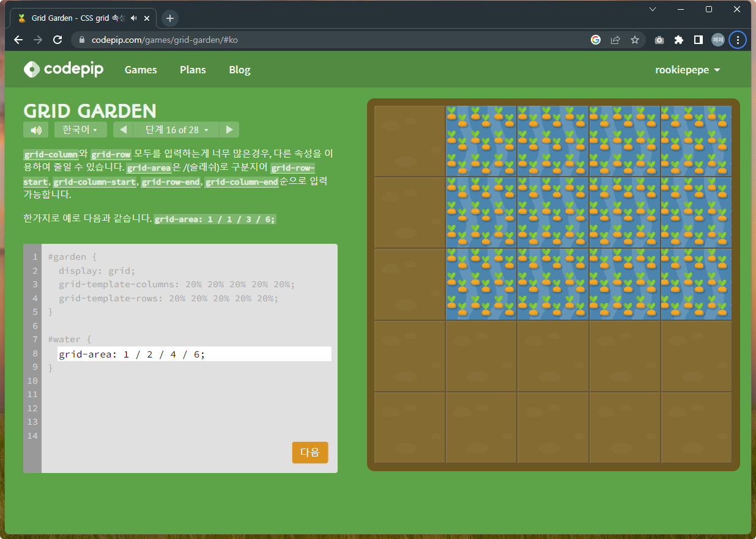
Task: Click the grid-row-start term
Action: click(293, 168)
